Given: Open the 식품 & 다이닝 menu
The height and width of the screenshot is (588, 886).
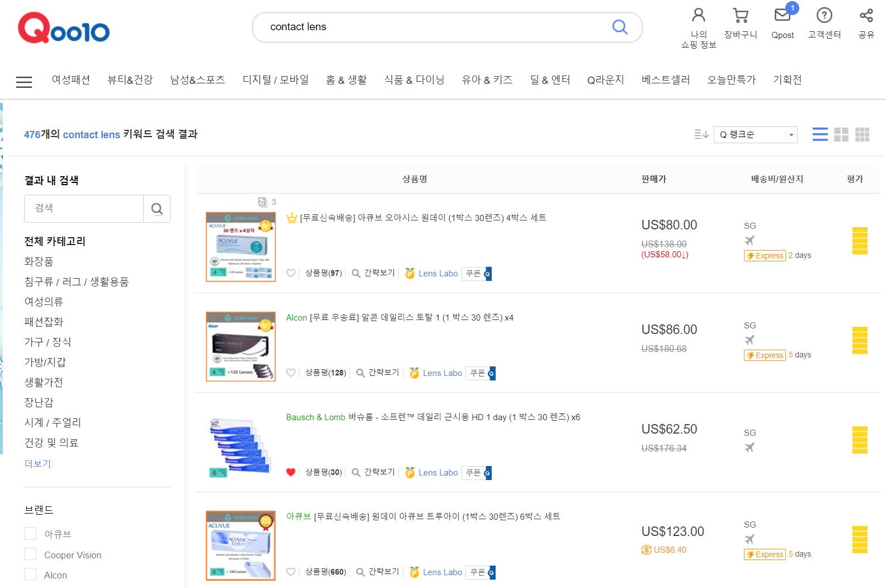Looking at the screenshot, I should [414, 80].
